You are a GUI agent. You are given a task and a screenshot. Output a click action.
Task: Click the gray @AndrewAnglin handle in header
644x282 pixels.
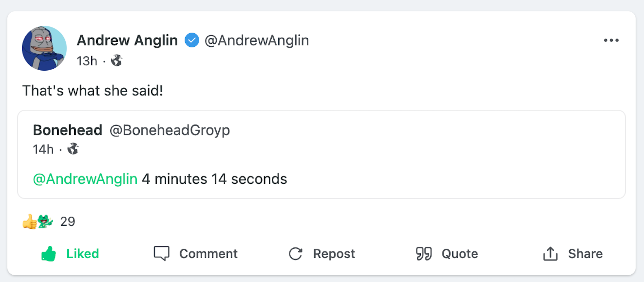click(x=257, y=40)
